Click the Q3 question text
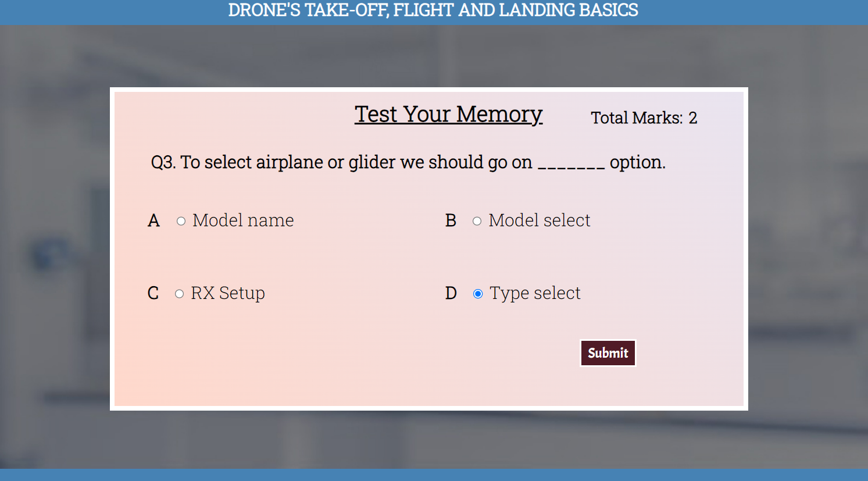Screen dimensions: 868x481 pyautogui.click(x=408, y=162)
